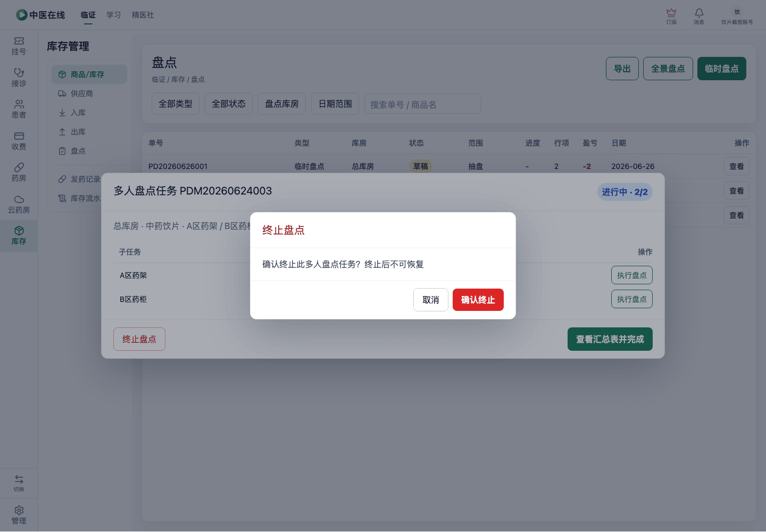Open the 饮片截图账号 account avatar
This screenshot has width=766, height=532.
pos(737,12)
